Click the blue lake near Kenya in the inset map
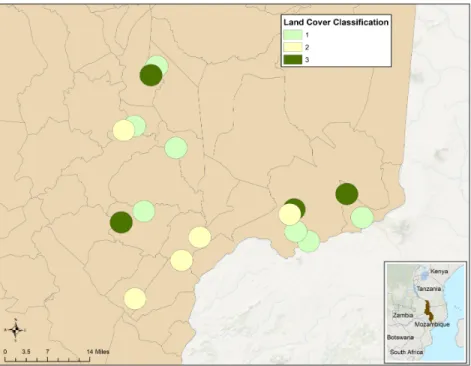471x366 pixels. click(424, 275)
